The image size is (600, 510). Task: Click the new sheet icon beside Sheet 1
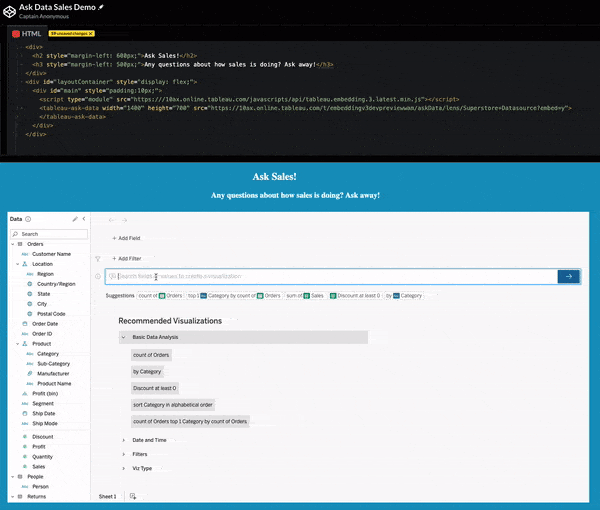point(133,496)
